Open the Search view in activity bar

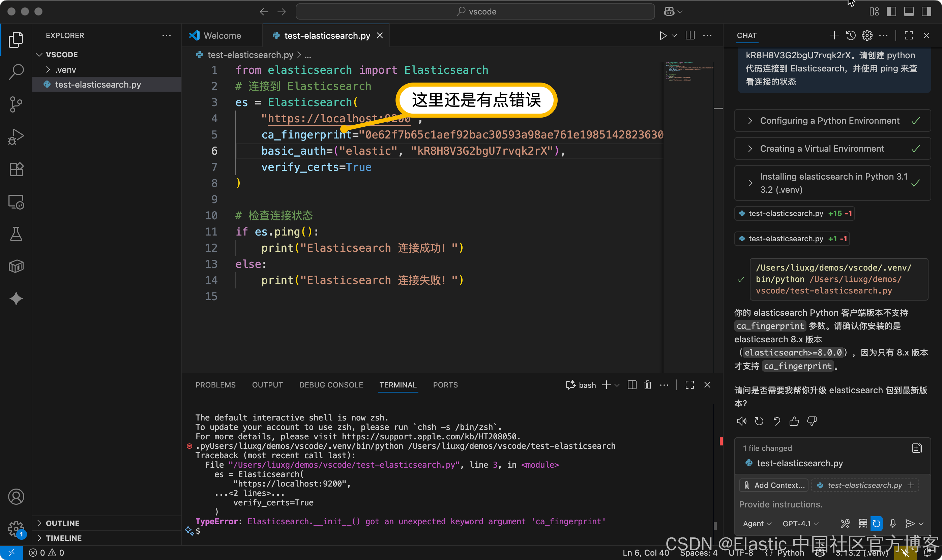(16, 72)
